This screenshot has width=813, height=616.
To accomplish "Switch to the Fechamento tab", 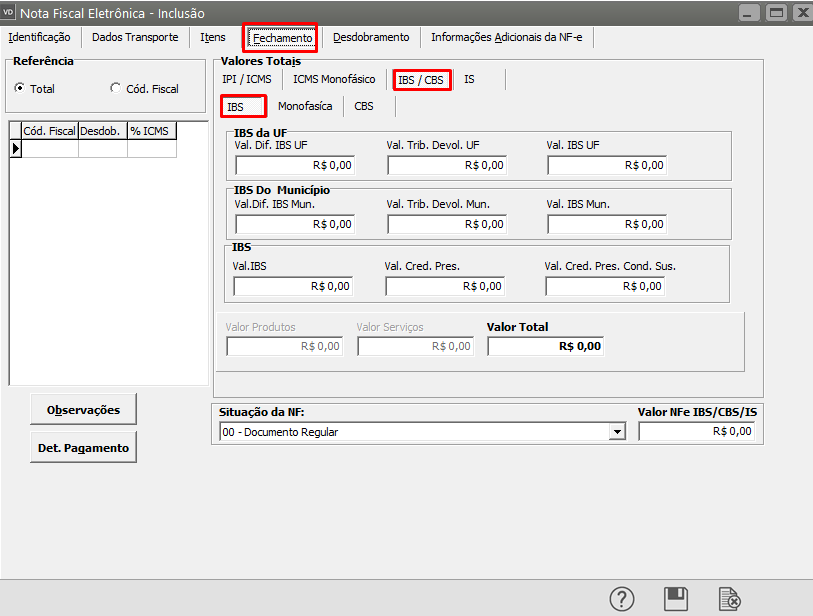I will point(283,38).
